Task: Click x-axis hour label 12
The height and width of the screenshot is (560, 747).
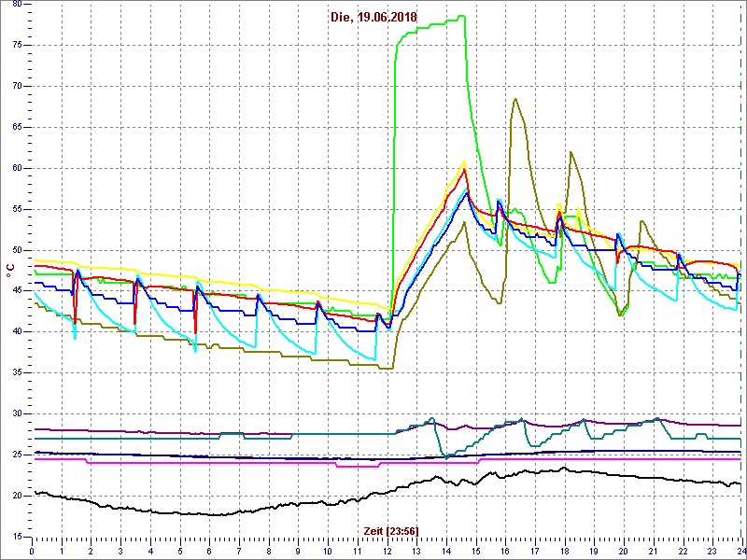Action: click(387, 551)
